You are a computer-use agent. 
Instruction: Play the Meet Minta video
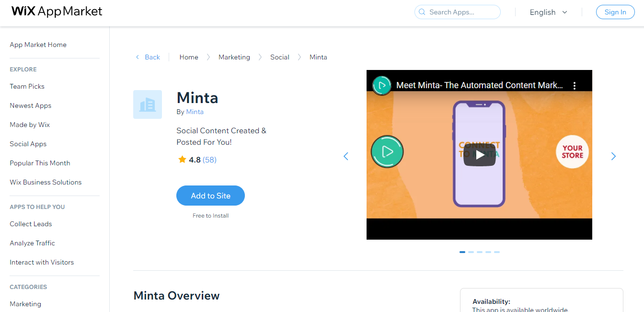479,155
